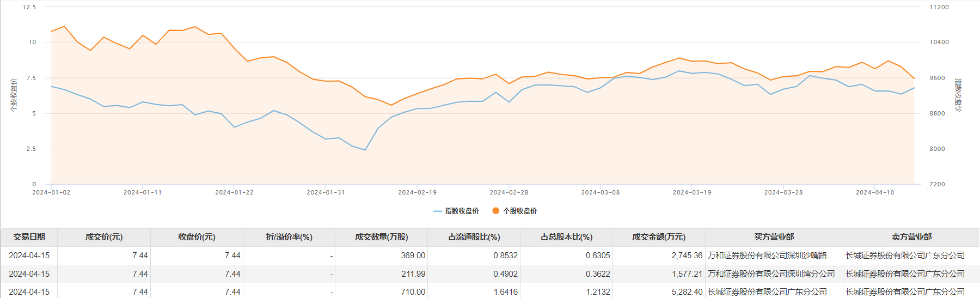
Task: Click the 2024-04-15 date in the 710.00 row
Action: pos(29,292)
